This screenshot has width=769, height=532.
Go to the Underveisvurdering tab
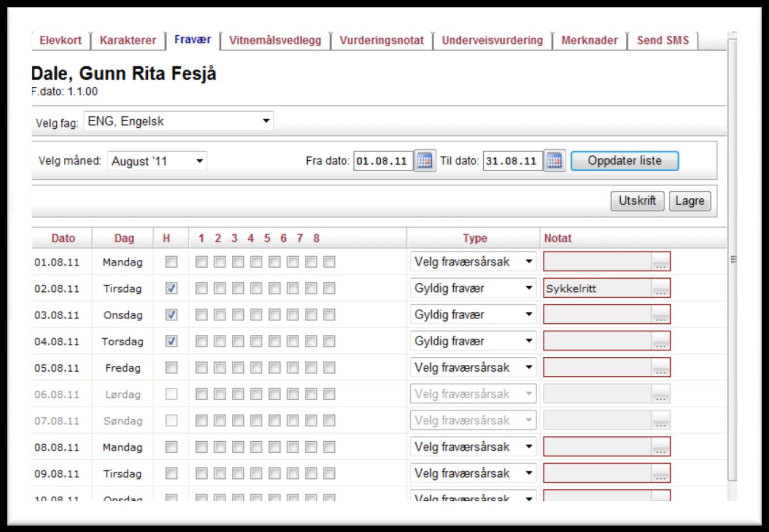pyautogui.click(x=492, y=40)
